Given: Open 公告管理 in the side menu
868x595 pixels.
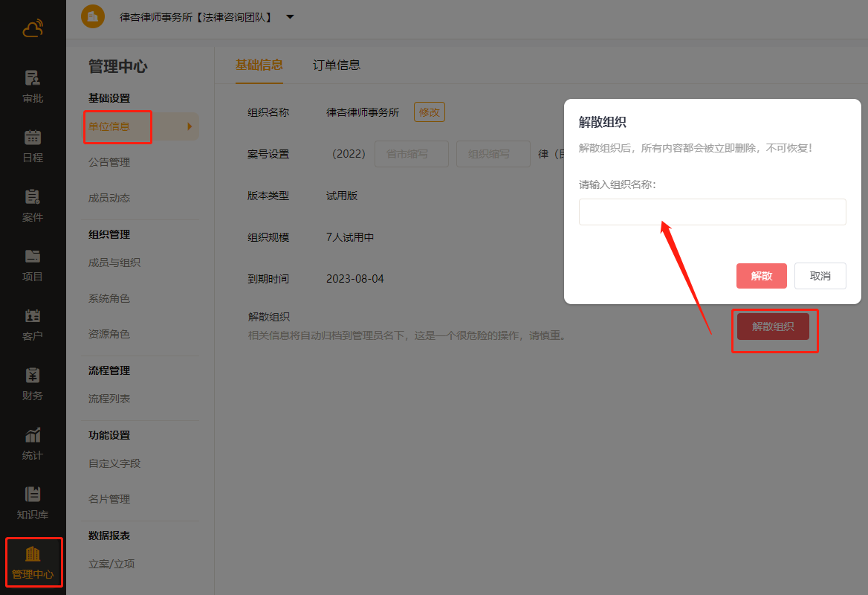Looking at the screenshot, I should 109,162.
